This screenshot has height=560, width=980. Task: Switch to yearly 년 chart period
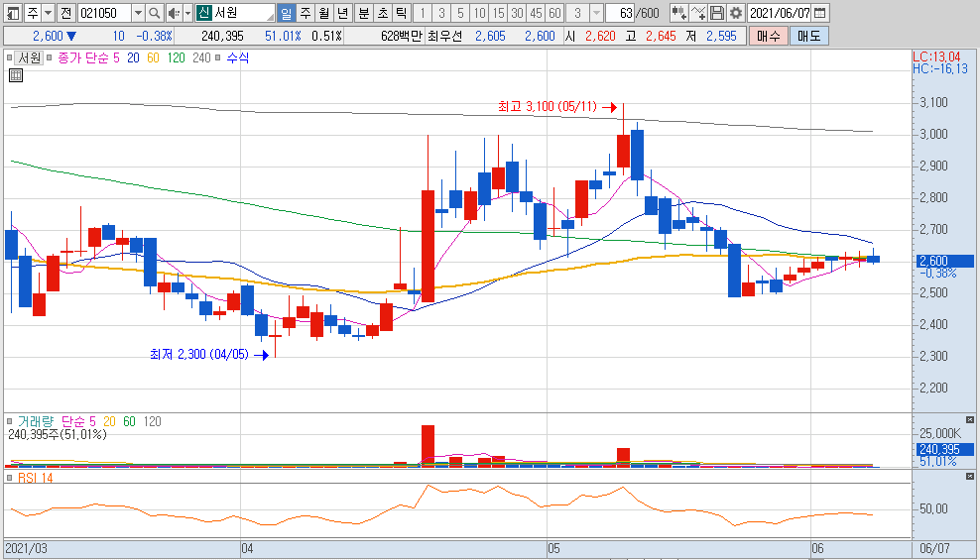(x=342, y=13)
